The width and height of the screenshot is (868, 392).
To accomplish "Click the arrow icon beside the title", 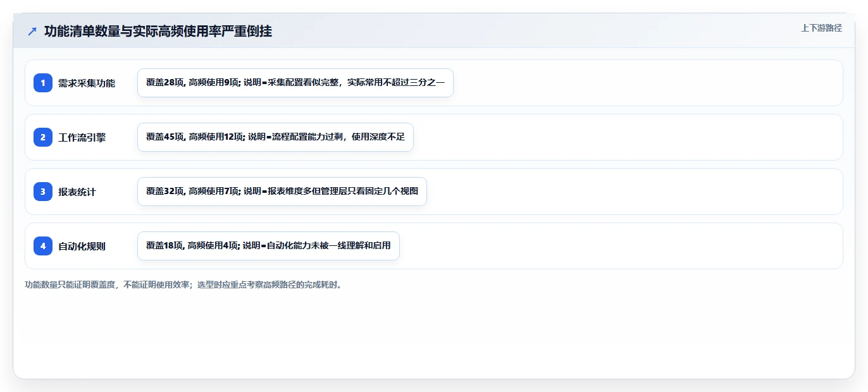I will pos(32,31).
